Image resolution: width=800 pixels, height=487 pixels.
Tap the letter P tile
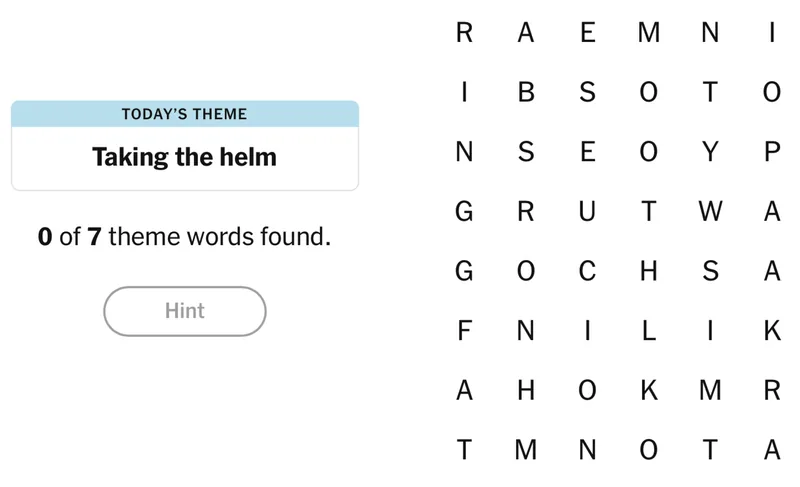click(x=771, y=152)
